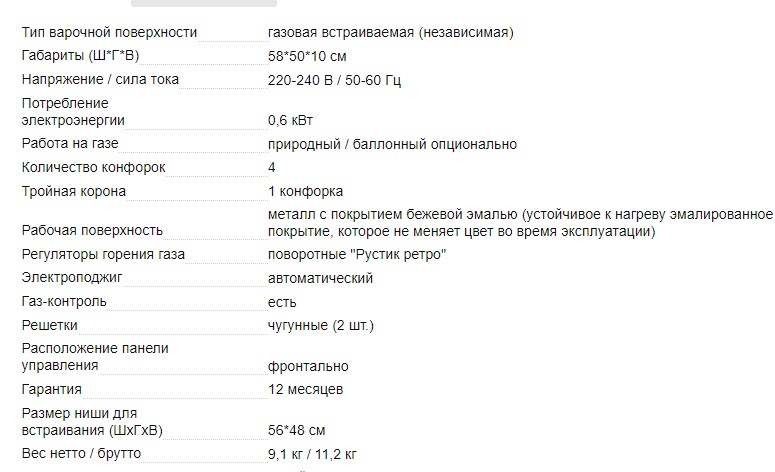Click the 'Тройная корона' label

[73, 191]
